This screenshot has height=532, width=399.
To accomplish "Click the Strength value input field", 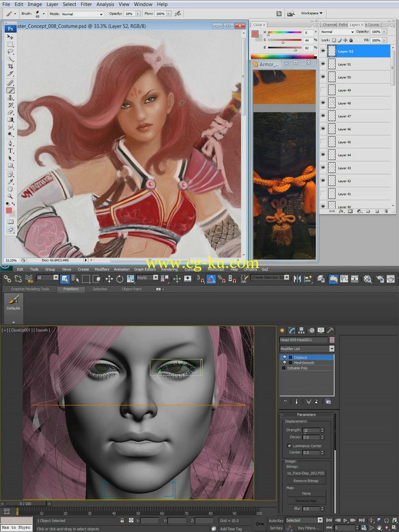I will (x=311, y=430).
